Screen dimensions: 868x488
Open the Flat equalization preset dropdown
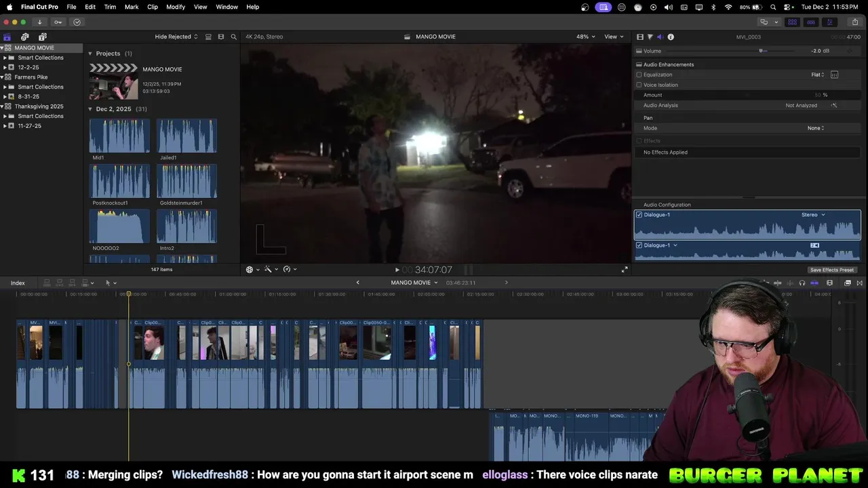tap(818, 75)
